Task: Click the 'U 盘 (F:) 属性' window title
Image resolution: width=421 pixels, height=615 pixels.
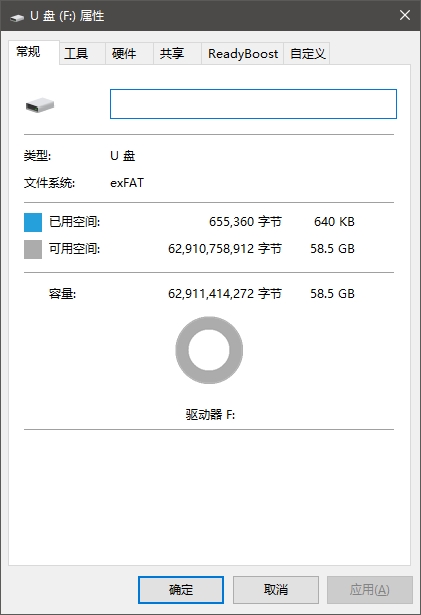Action: point(67,16)
